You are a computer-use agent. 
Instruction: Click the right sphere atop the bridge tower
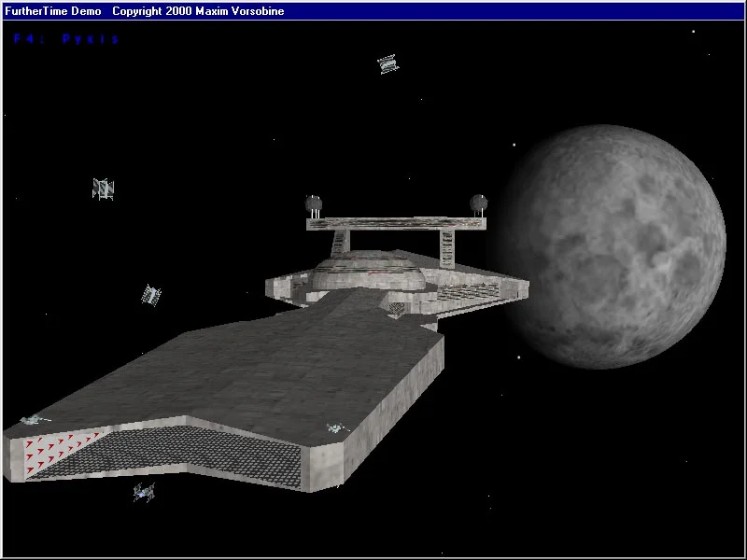pos(478,202)
